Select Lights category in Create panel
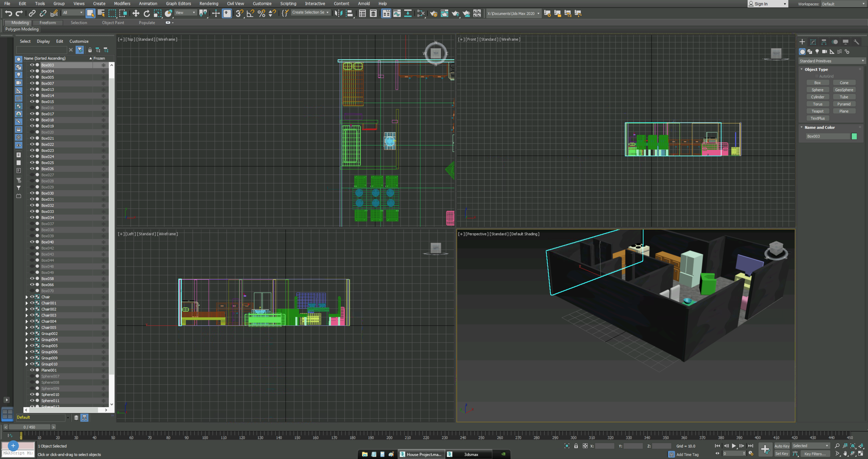The image size is (868, 459). [817, 52]
